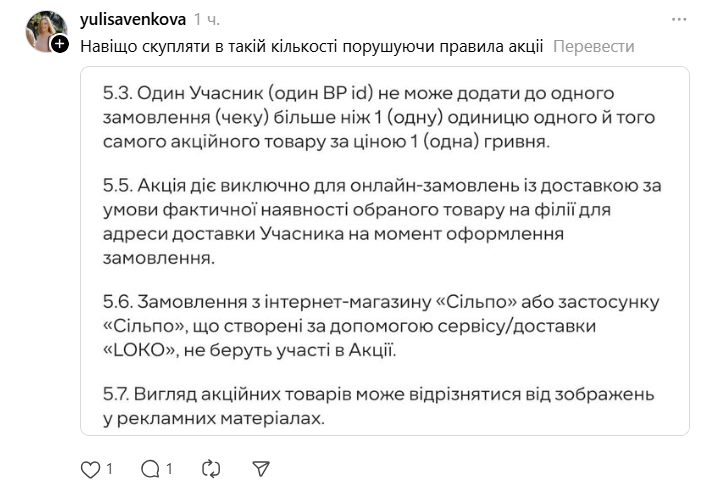Open the three-dot more options menu

click(680, 20)
